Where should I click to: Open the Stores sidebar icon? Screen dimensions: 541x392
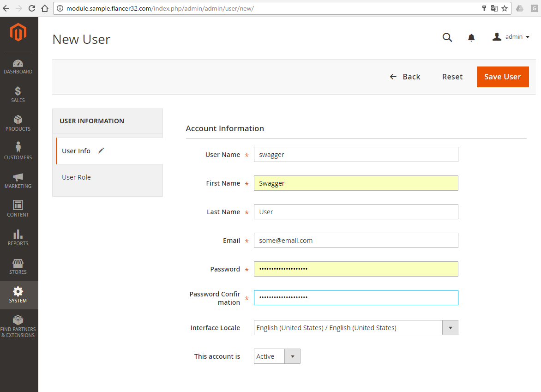[x=18, y=263]
